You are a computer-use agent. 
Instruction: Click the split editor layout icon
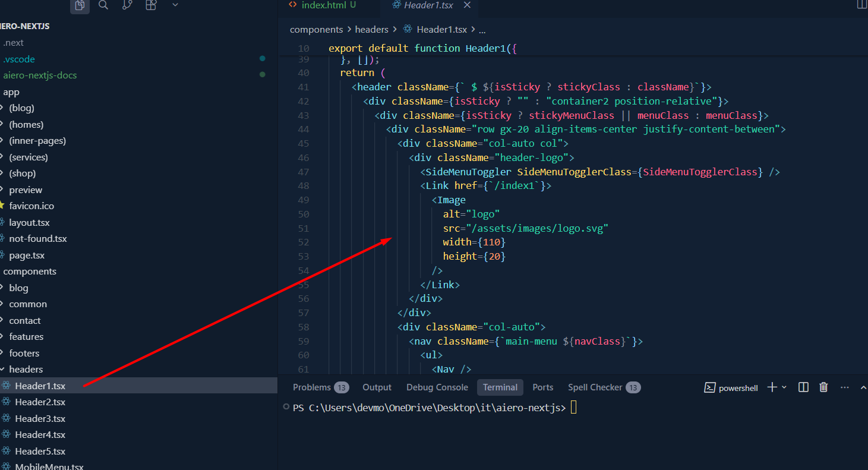click(x=861, y=5)
